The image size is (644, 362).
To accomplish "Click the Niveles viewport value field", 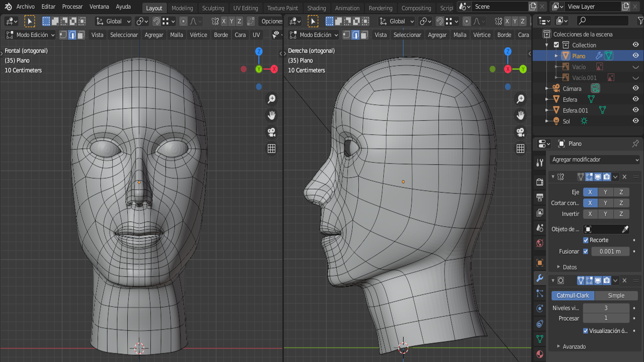I will 606,308.
